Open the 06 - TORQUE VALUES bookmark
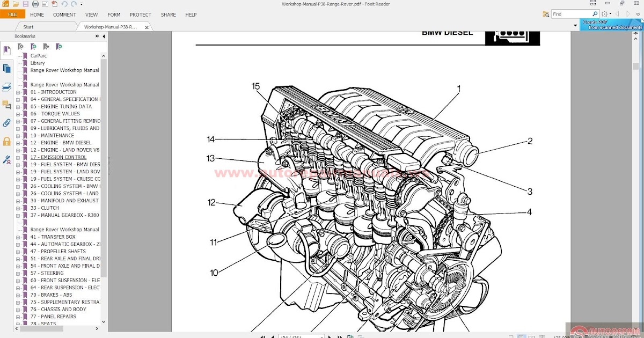 click(55, 114)
